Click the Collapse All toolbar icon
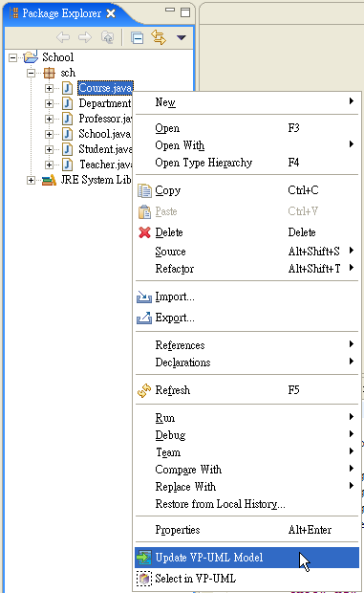Screen dimensions: 364x593 click(x=137, y=38)
